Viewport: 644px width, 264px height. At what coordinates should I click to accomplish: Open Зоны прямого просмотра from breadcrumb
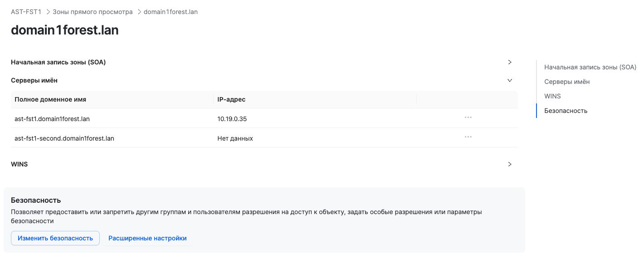(x=92, y=11)
